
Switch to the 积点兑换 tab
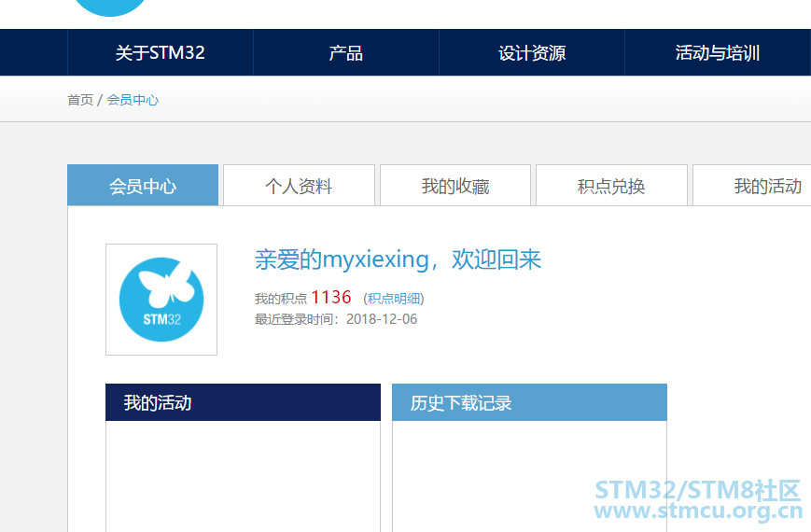[x=611, y=186]
